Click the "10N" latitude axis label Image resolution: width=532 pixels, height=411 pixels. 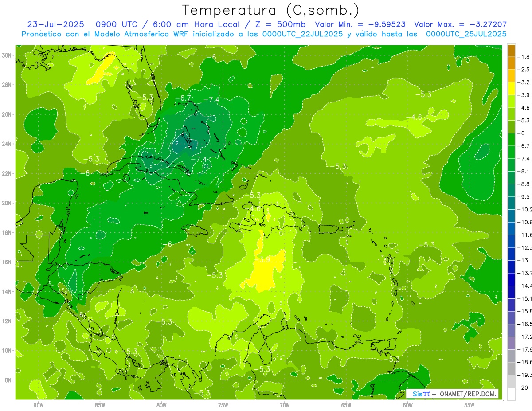coord(7,351)
